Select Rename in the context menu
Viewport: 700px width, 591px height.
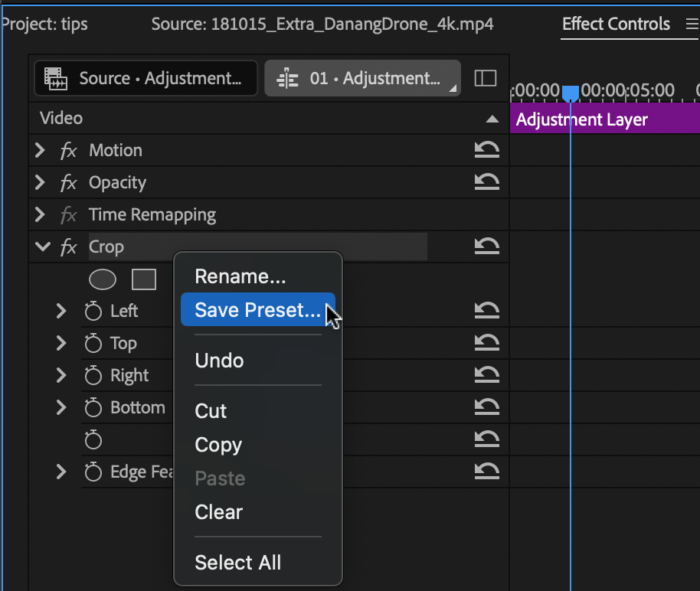240,277
